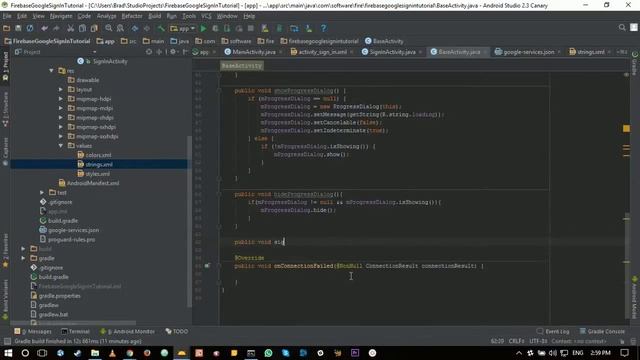This screenshot has width=640, height=360.
Task: Switch to strings.xml editor tab
Action: 591,52
